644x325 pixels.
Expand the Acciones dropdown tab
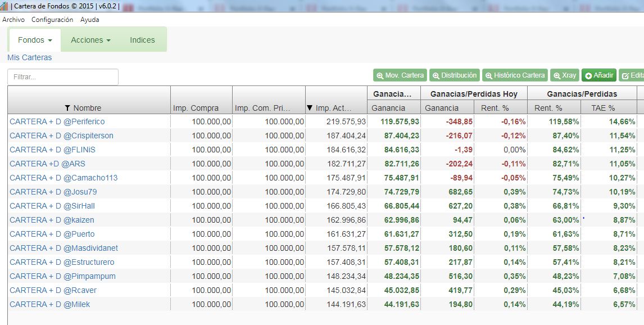coord(90,40)
